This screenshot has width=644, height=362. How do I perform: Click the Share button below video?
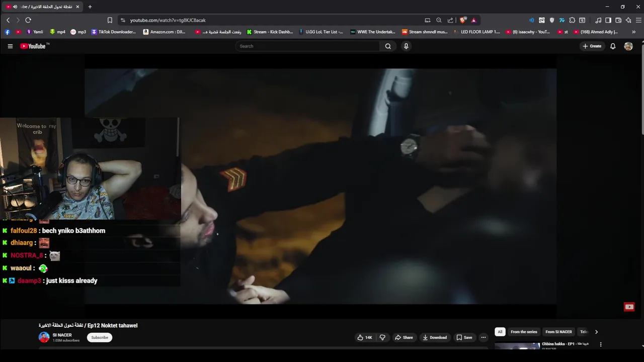pyautogui.click(x=404, y=337)
